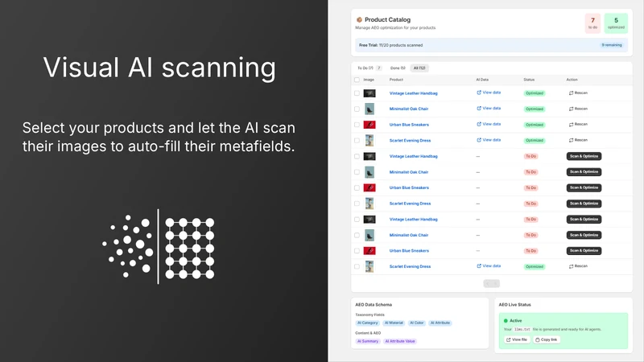The height and width of the screenshot is (362, 644).
Task: Click the AI Category tag
Action: (x=367, y=323)
